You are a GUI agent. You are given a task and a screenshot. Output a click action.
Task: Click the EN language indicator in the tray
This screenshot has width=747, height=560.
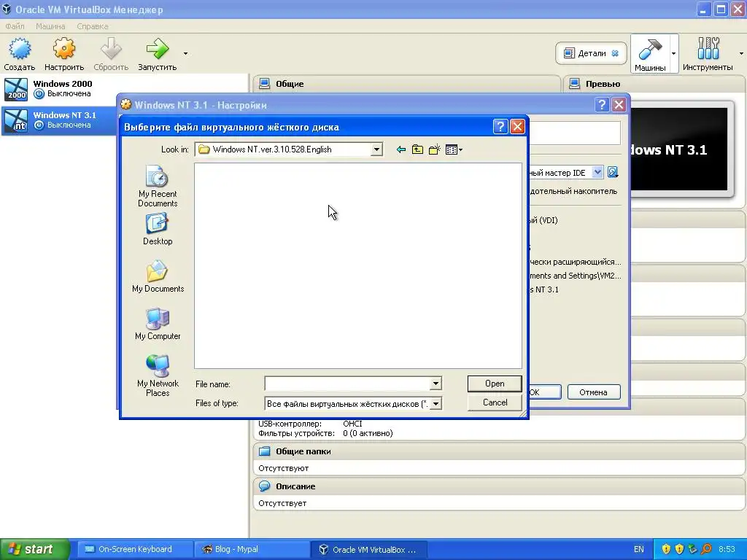[x=639, y=550]
